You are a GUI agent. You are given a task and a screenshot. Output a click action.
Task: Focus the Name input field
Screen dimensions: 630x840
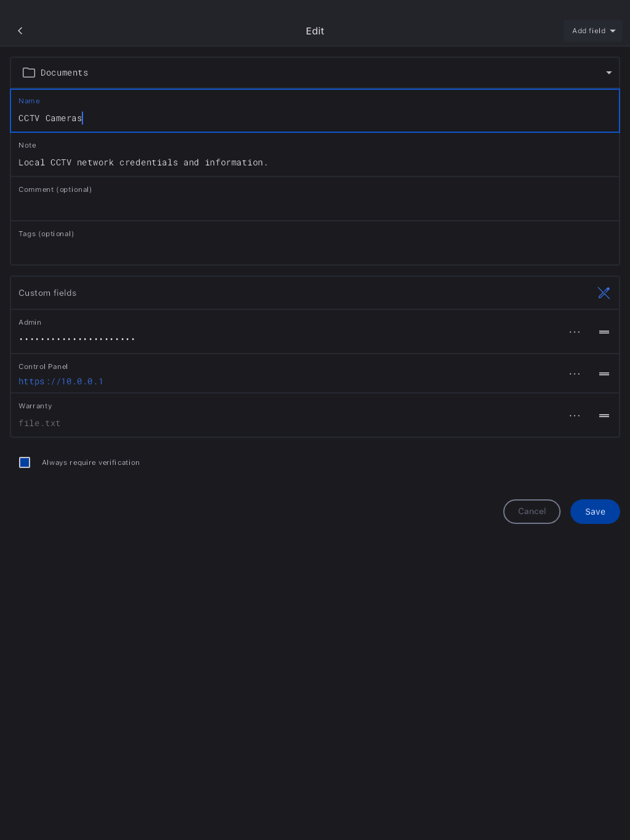point(308,117)
